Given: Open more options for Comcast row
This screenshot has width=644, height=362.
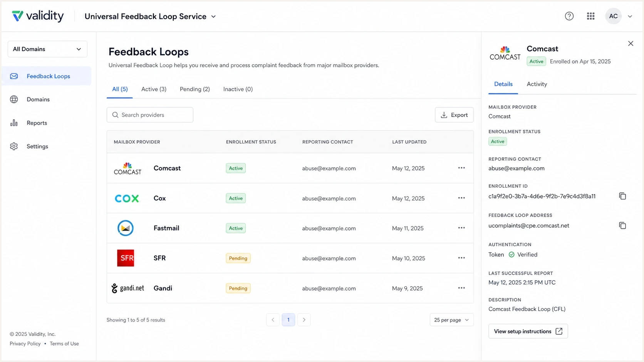Looking at the screenshot, I should [461, 168].
